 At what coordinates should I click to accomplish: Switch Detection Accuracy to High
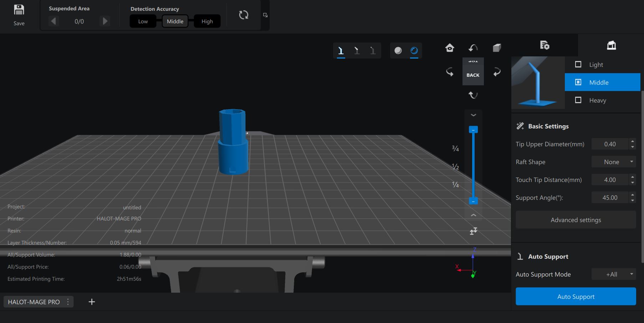coord(207,21)
